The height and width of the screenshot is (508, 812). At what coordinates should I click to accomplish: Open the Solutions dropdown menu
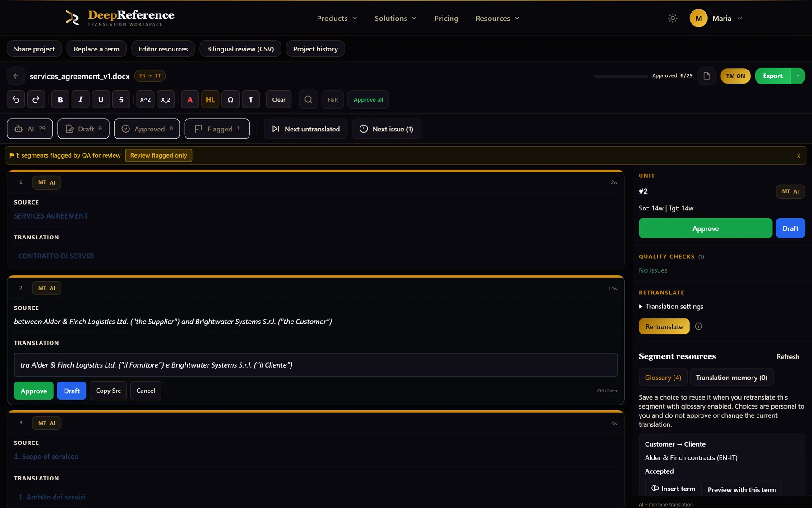pos(395,18)
